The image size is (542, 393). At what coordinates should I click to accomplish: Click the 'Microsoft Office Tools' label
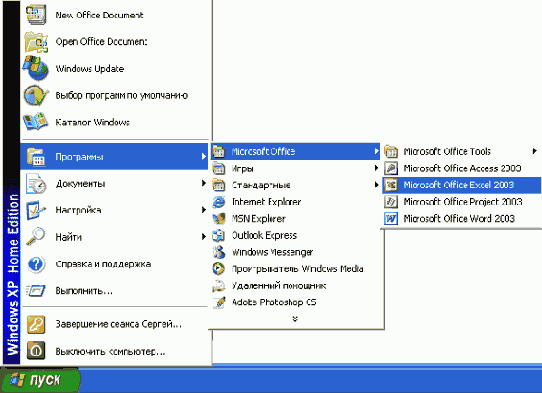tap(447, 151)
